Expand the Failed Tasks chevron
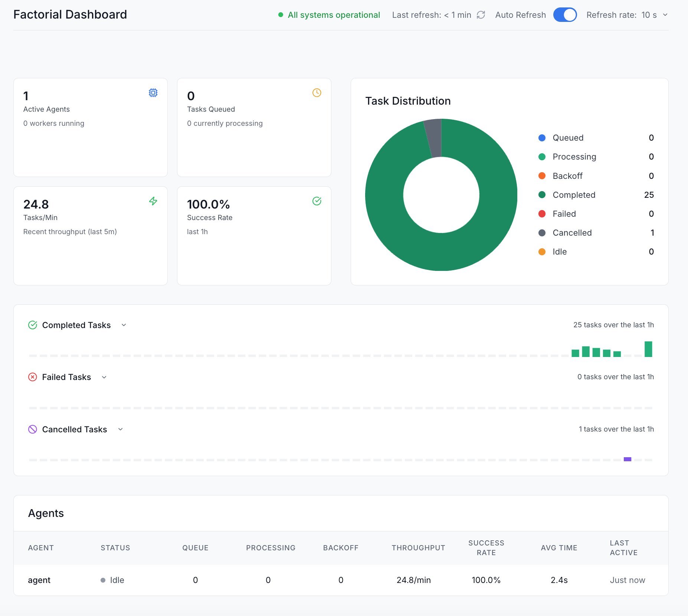 pyautogui.click(x=104, y=377)
